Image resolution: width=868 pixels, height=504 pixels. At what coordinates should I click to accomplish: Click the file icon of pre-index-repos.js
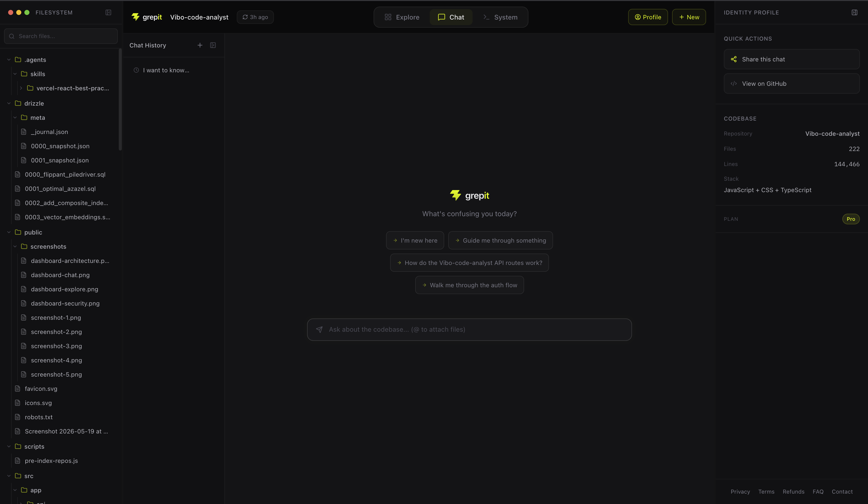[18, 461]
